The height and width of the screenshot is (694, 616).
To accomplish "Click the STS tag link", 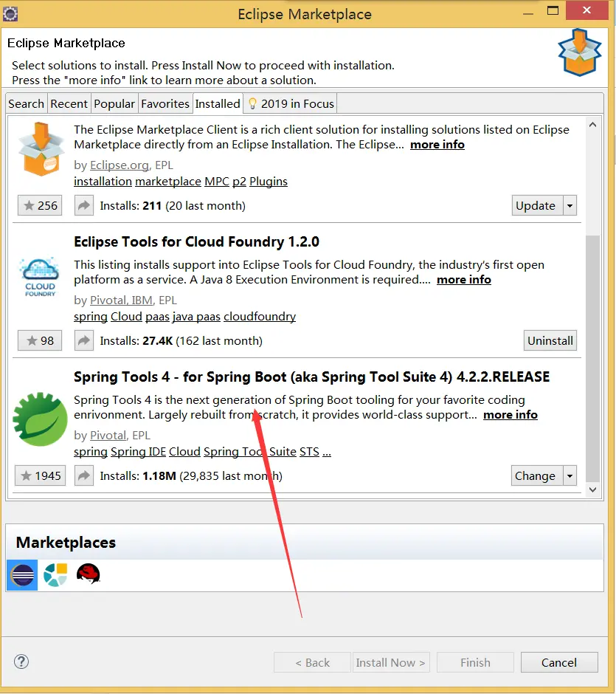I will pyautogui.click(x=309, y=451).
